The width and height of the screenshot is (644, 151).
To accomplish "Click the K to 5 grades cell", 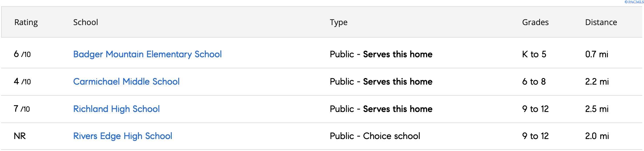I will coord(534,54).
